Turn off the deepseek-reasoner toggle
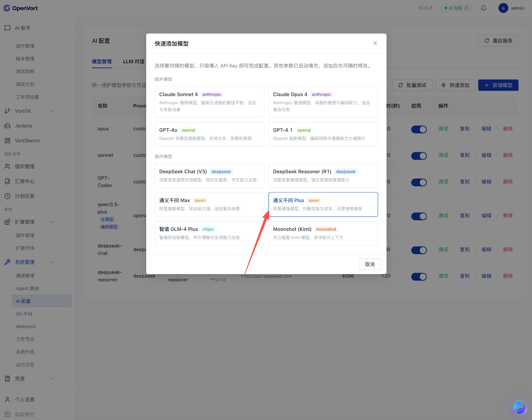This screenshot has height=420, width=532. pyautogui.click(x=419, y=277)
